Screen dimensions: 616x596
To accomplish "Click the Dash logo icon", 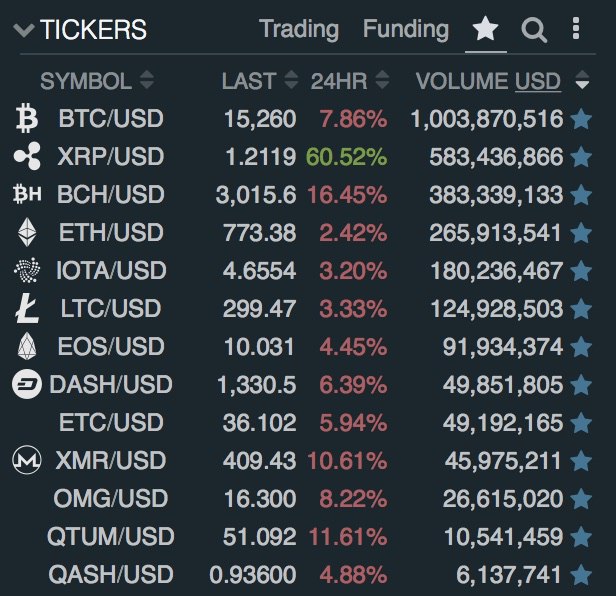I will tap(26, 384).
